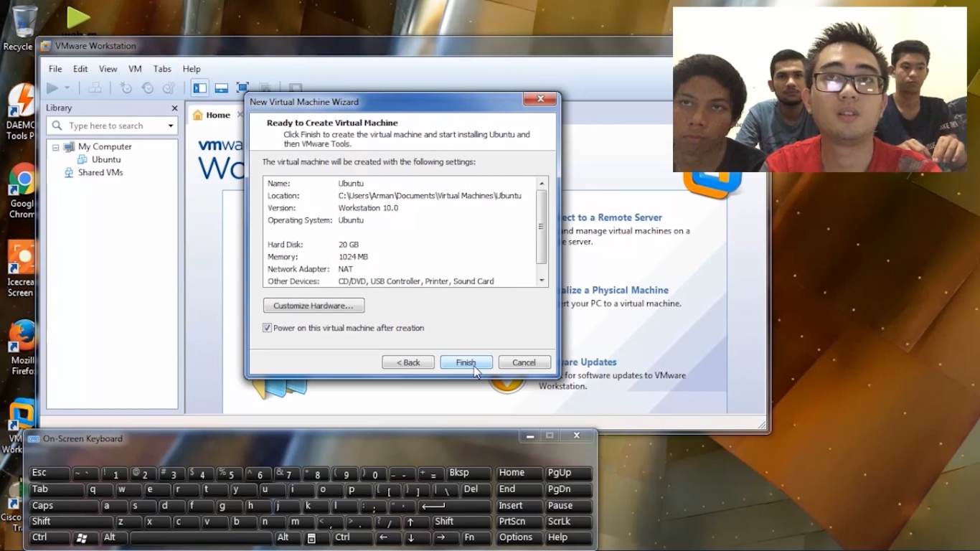Open the View menu
Viewport: 980px width, 551px height.
108,69
